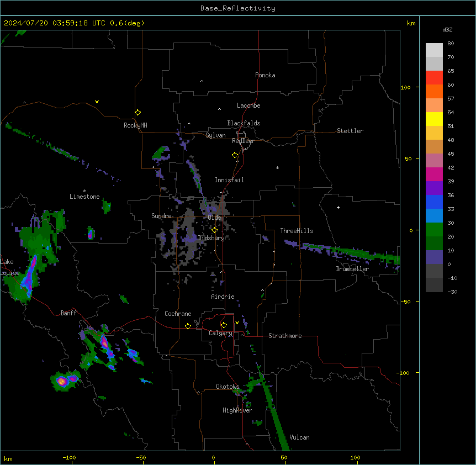Click the Airdrie city label
The height and width of the screenshot is (465, 476).
point(223,297)
